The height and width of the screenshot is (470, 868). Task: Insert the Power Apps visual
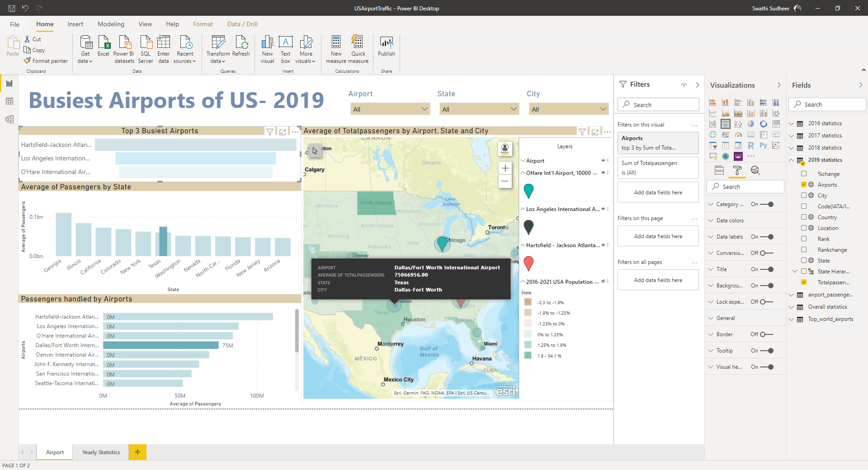pos(738,156)
